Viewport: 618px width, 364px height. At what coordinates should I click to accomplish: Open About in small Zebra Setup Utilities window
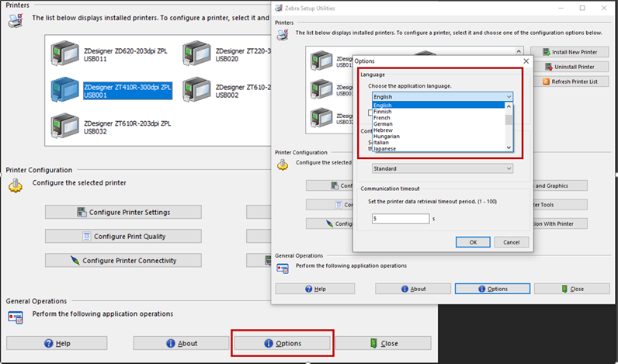pos(413,289)
